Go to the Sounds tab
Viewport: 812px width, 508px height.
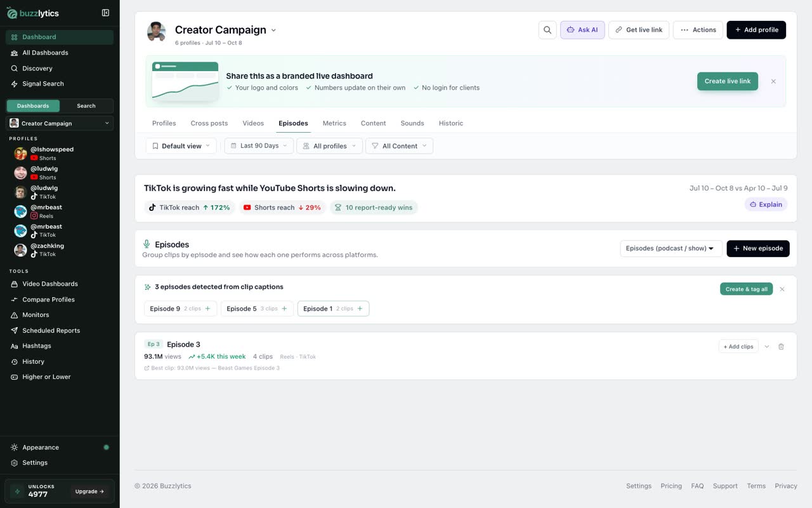click(412, 123)
